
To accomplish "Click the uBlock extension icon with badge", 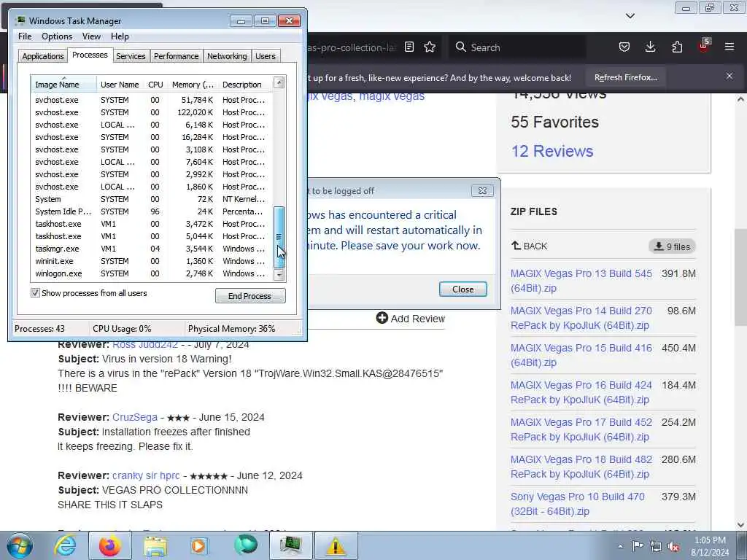I will 704,46.
